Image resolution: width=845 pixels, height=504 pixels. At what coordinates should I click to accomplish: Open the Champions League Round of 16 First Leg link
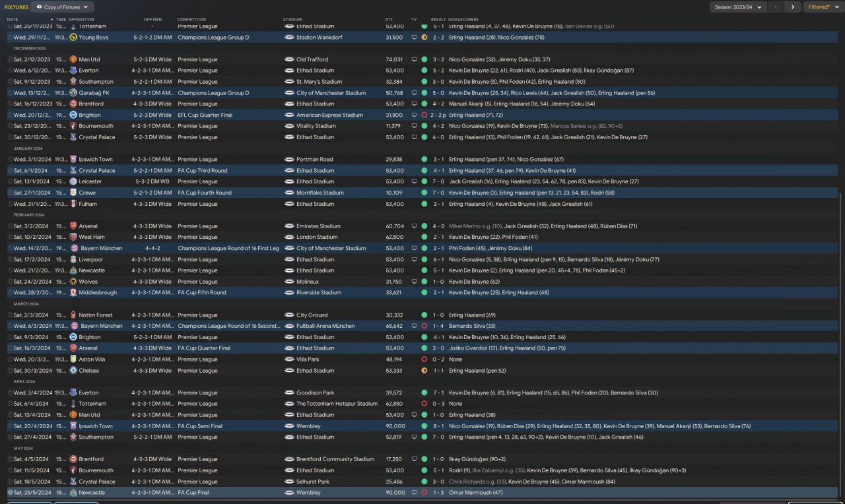228,248
